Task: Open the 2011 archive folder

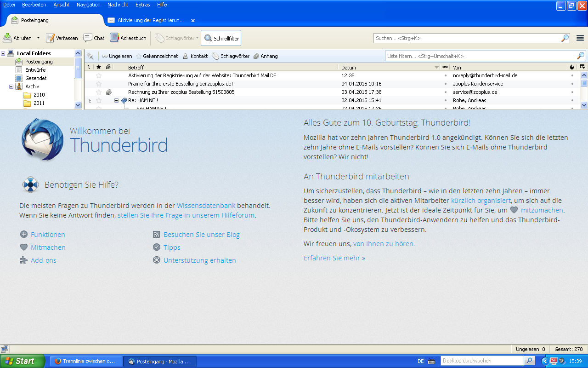Action: pos(39,103)
